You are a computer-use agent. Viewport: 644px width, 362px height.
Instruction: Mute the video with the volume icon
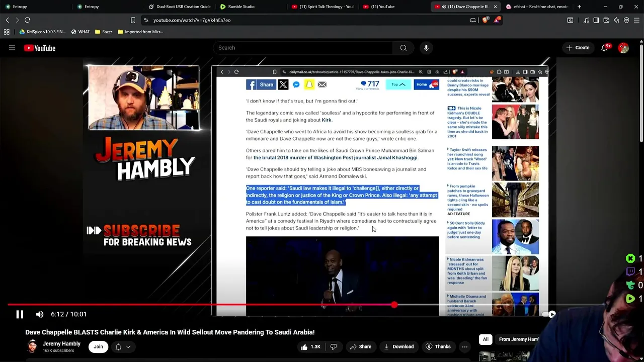[40, 314]
